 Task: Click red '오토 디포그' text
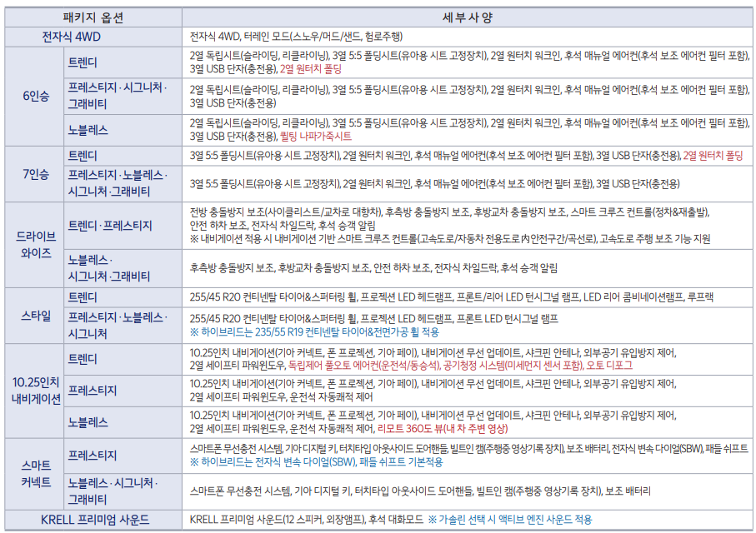609,366
